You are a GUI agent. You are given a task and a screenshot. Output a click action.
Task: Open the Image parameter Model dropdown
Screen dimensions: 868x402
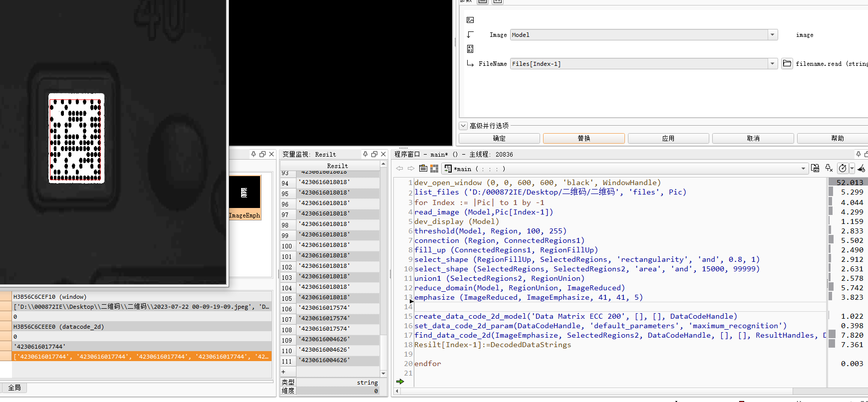click(x=773, y=34)
